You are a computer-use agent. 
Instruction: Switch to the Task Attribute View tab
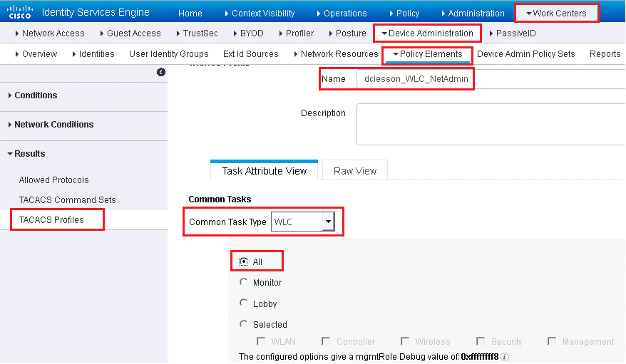click(x=265, y=171)
